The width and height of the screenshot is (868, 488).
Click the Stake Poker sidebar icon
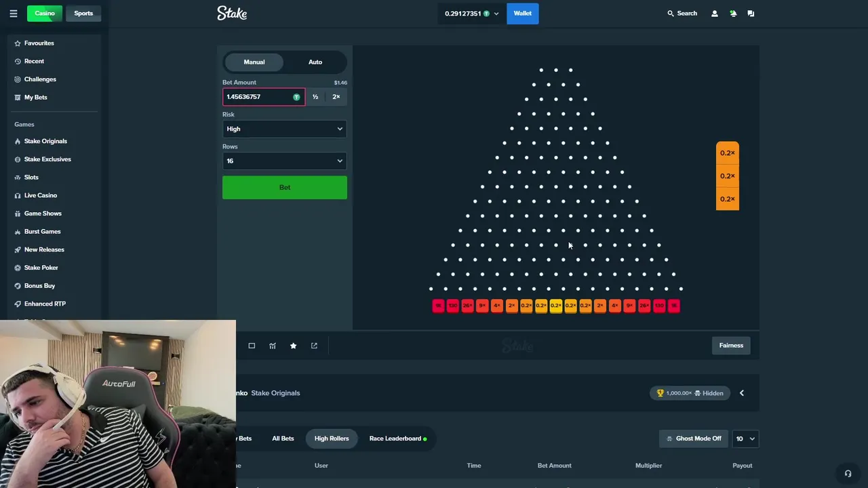click(18, 268)
